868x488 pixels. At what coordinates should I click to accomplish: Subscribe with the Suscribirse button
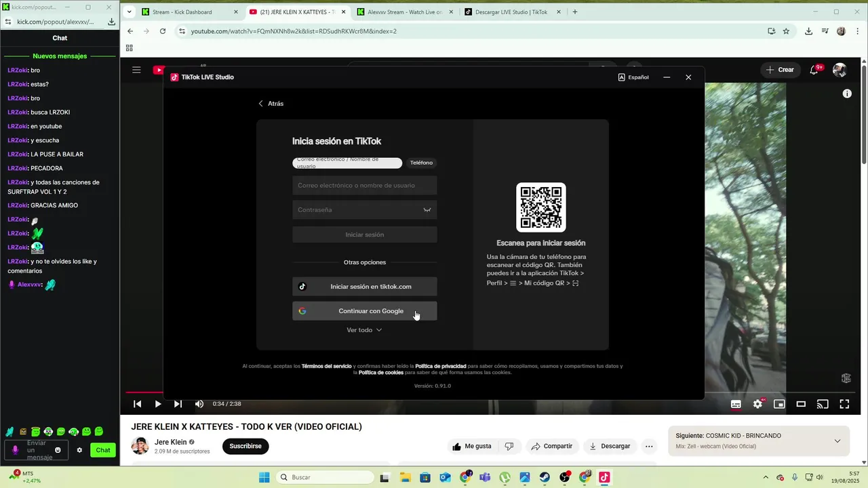tap(245, 446)
